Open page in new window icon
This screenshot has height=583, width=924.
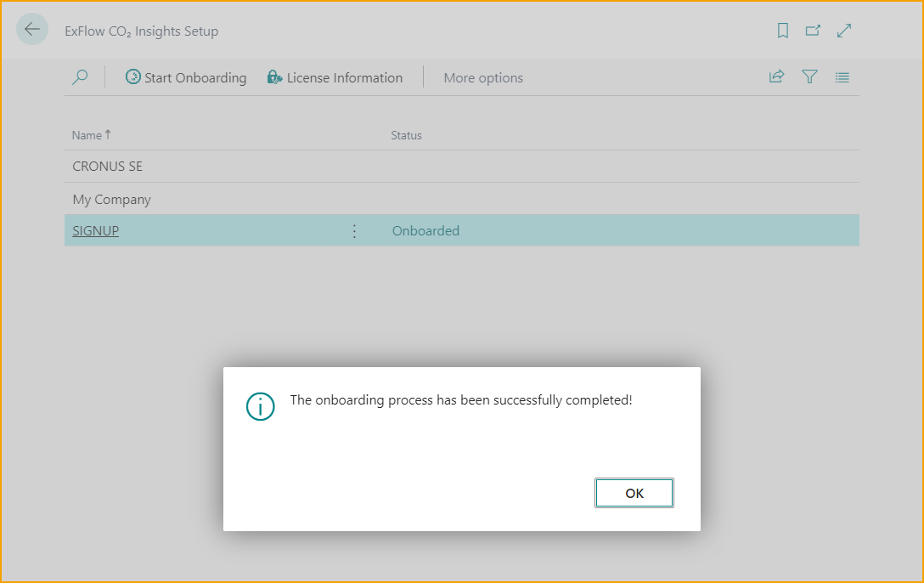(813, 31)
